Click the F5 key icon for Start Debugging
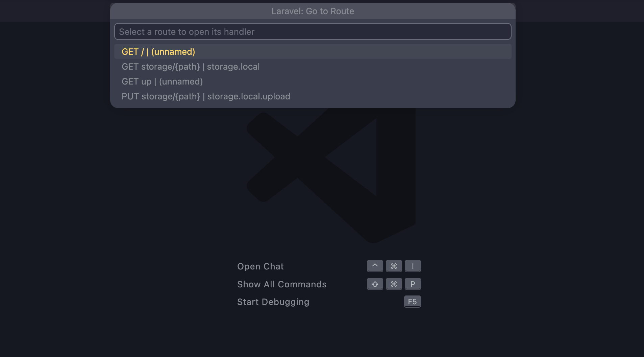This screenshot has height=357, width=644. pos(412,302)
